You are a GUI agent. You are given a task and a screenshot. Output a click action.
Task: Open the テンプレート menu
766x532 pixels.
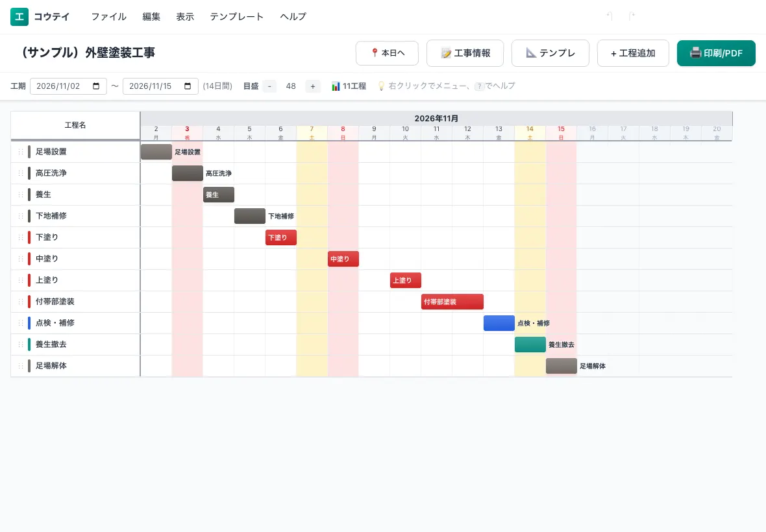(x=237, y=17)
